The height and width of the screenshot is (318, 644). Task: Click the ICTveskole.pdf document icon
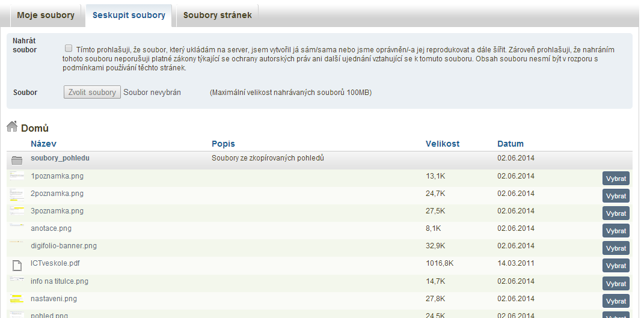(x=17, y=264)
